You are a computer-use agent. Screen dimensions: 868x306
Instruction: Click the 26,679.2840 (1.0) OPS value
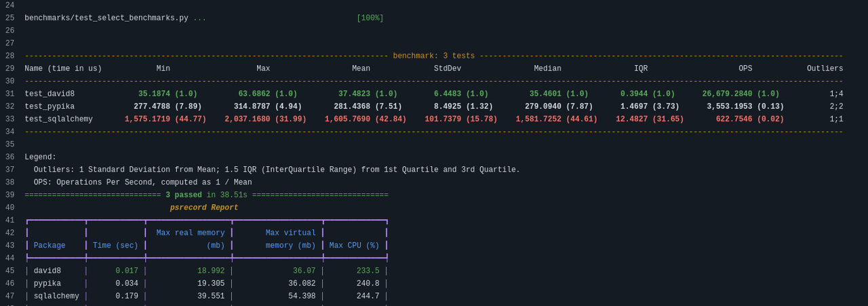click(x=741, y=94)
